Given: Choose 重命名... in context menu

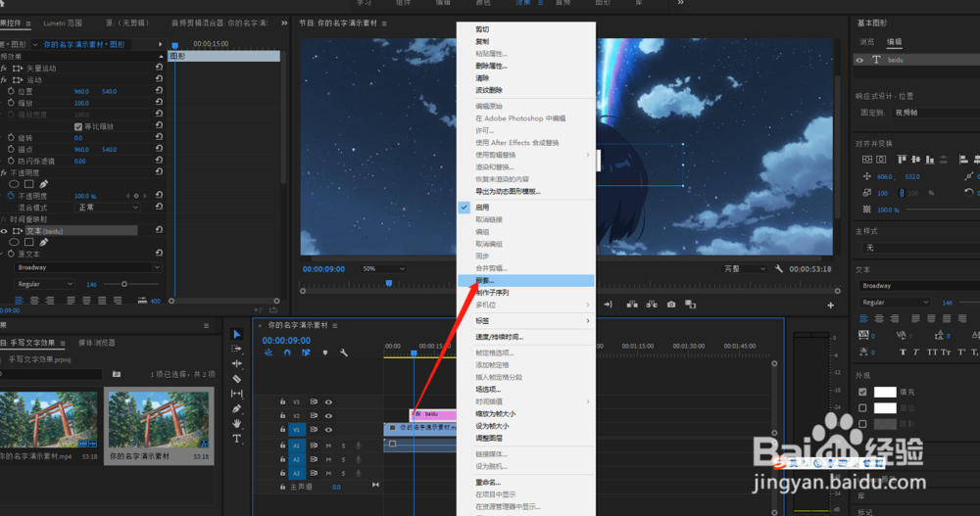Looking at the screenshot, I should 525,483.
